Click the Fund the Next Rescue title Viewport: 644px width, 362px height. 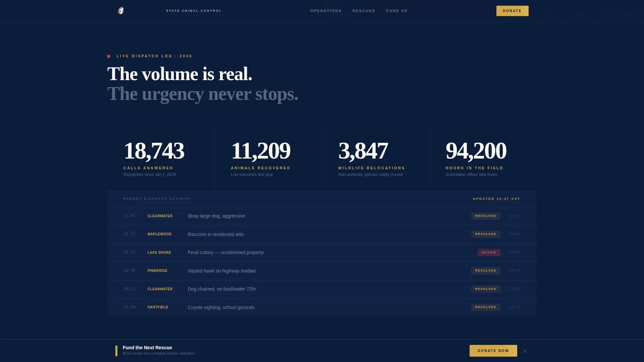pyautogui.click(x=147, y=348)
